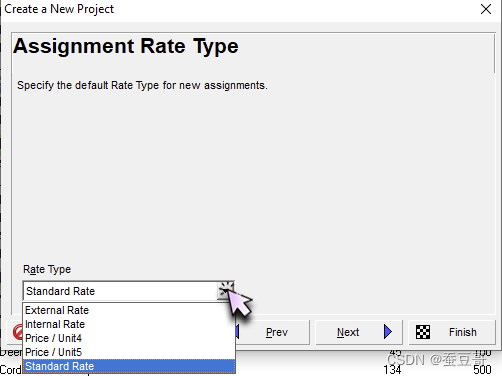Click the red cancel icon at bottom left
Image resolution: width=502 pixels, height=376 pixels.
click(17, 332)
